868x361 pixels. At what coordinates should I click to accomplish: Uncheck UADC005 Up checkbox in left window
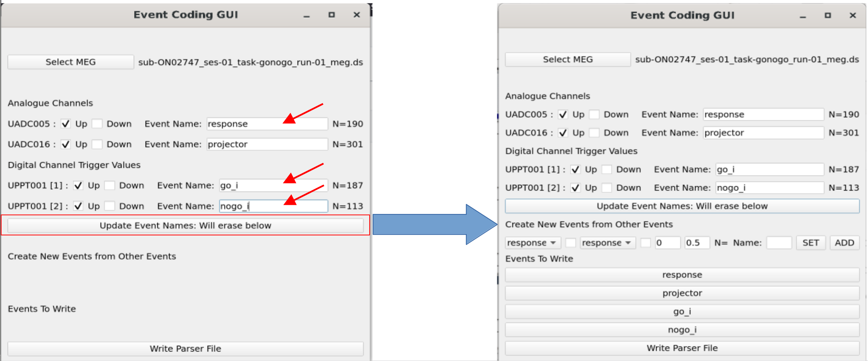pos(66,124)
